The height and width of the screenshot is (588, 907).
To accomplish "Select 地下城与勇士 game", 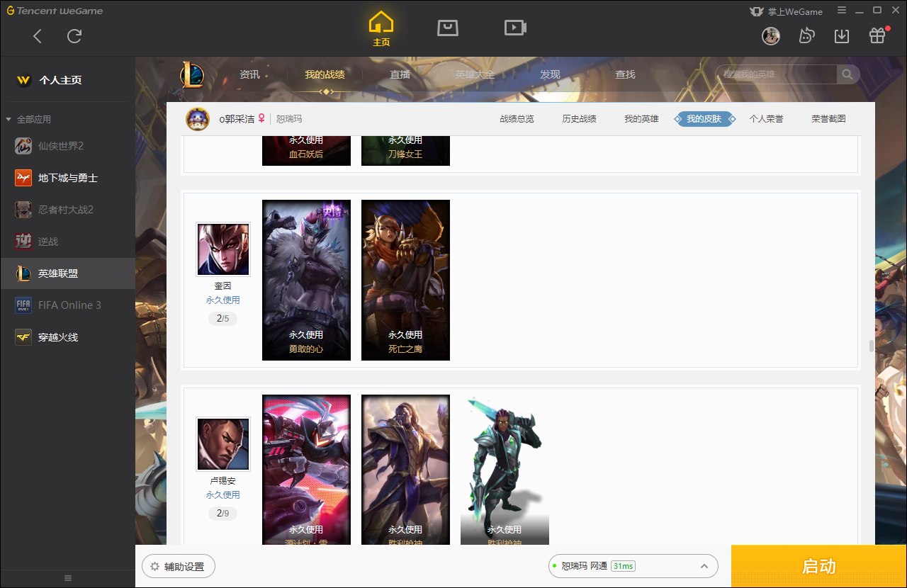I will click(x=67, y=178).
